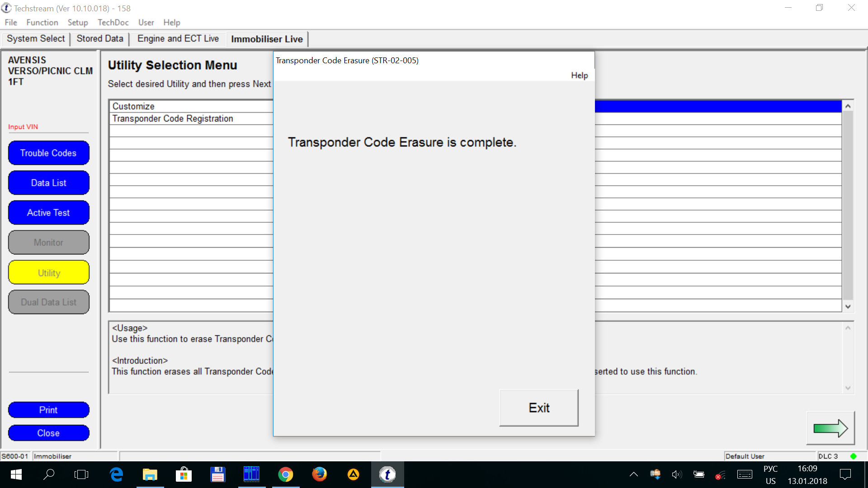This screenshot has height=488, width=868.
Task: Click the Trouble Codes button
Action: point(48,153)
